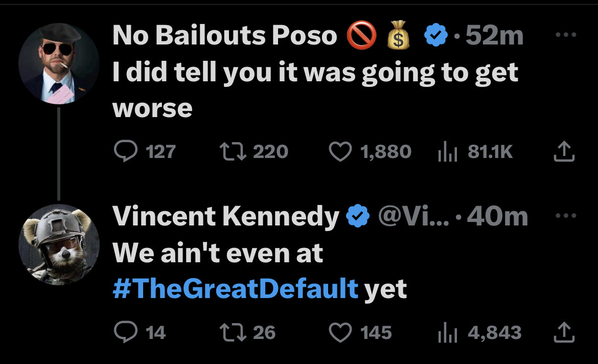Reply to No Bailouts Poso's tweet
The width and height of the screenshot is (598, 364).
(x=123, y=151)
